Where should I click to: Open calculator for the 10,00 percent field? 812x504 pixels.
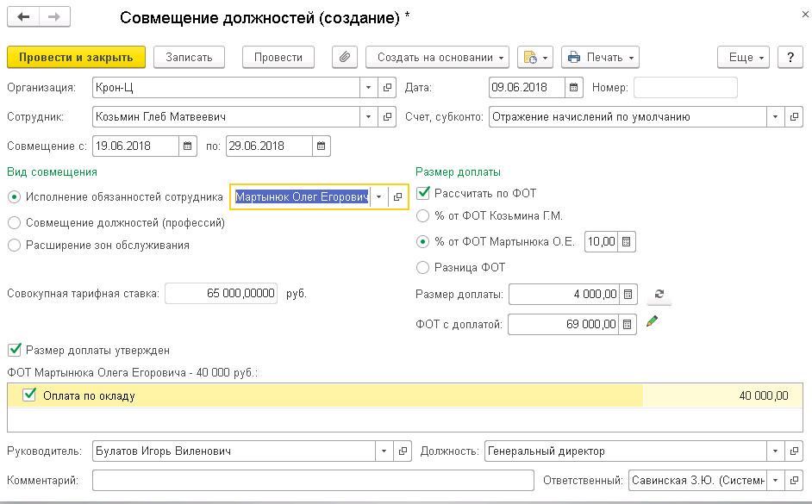[x=626, y=241]
